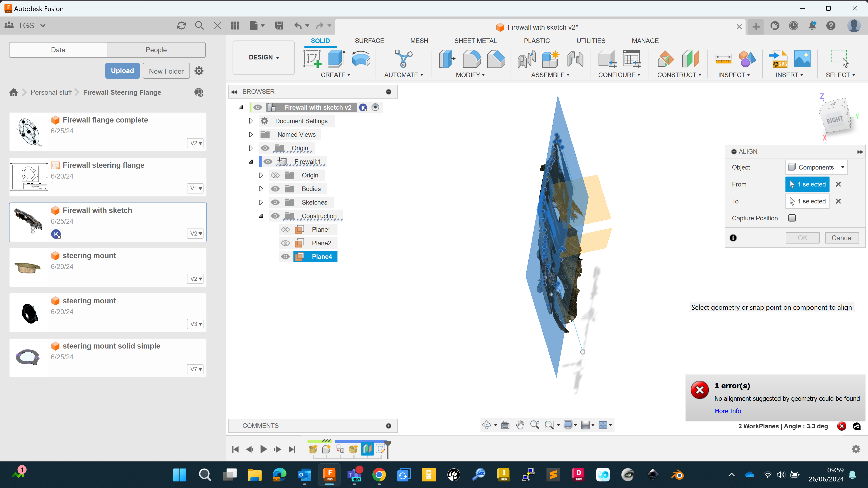Activate the Pan hand tool
This screenshot has width=868, height=488.
(520, 425)
